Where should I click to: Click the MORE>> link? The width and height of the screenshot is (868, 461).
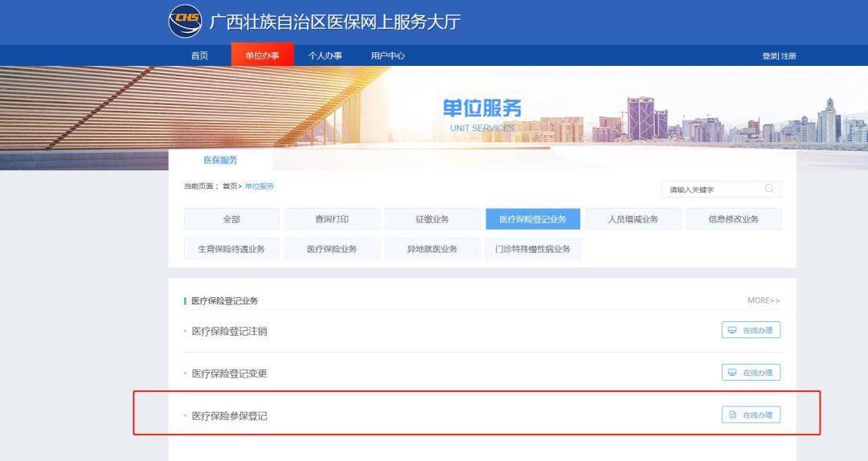764,300
